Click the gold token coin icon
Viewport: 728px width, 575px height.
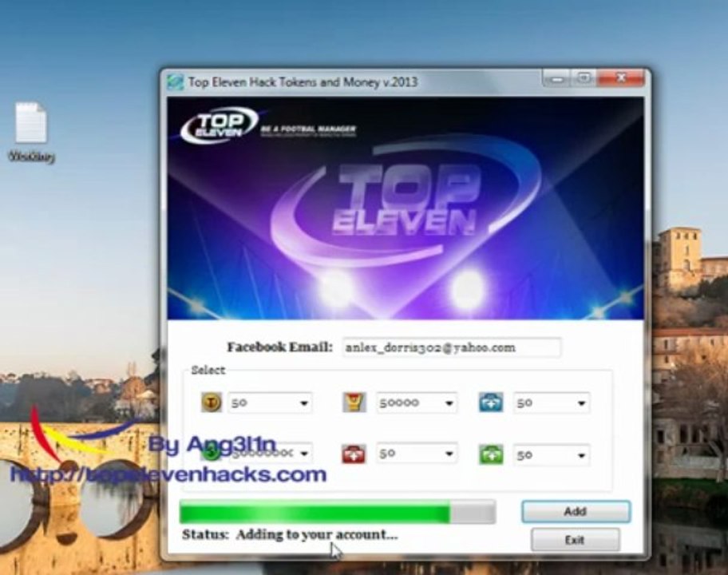(212, 402)
